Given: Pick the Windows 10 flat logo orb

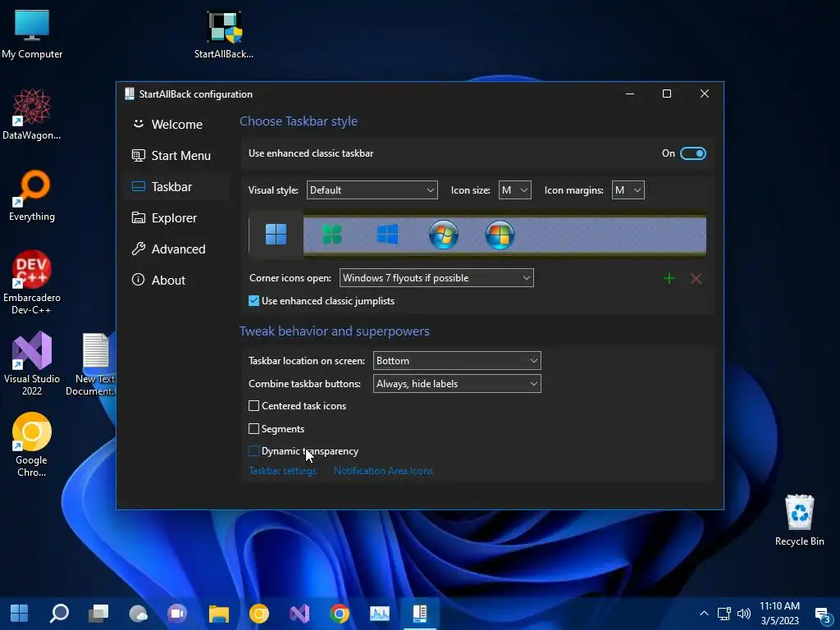Looking at the screenshot, I should pyautogui.click(x=387, y=234).
